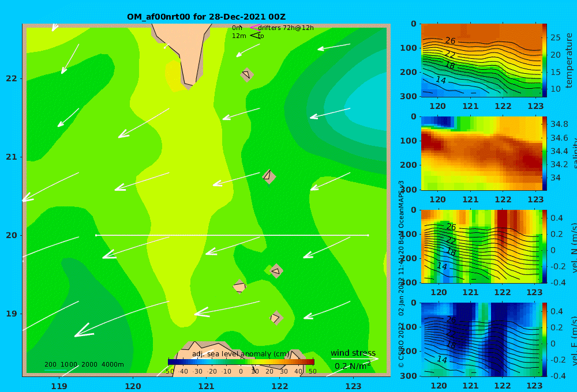
Task: Click the 22 contour label in vel. E panel
Action: (451, 334)
